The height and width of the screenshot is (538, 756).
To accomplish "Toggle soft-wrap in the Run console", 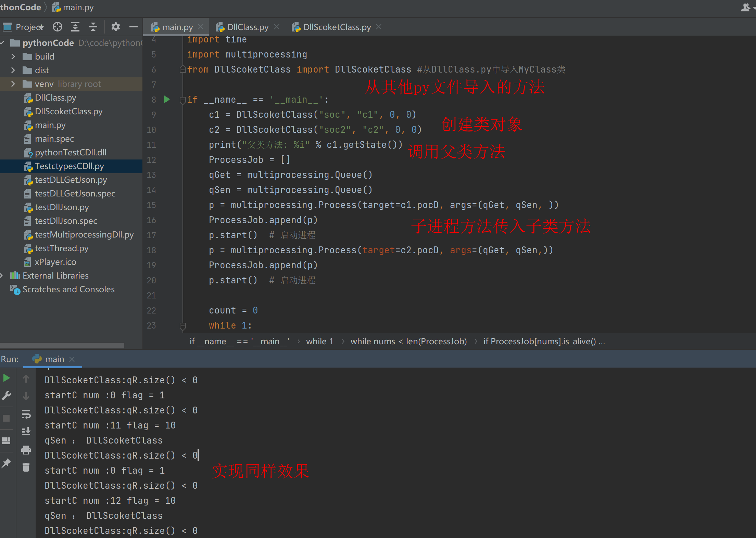I will tap(26, 415).
